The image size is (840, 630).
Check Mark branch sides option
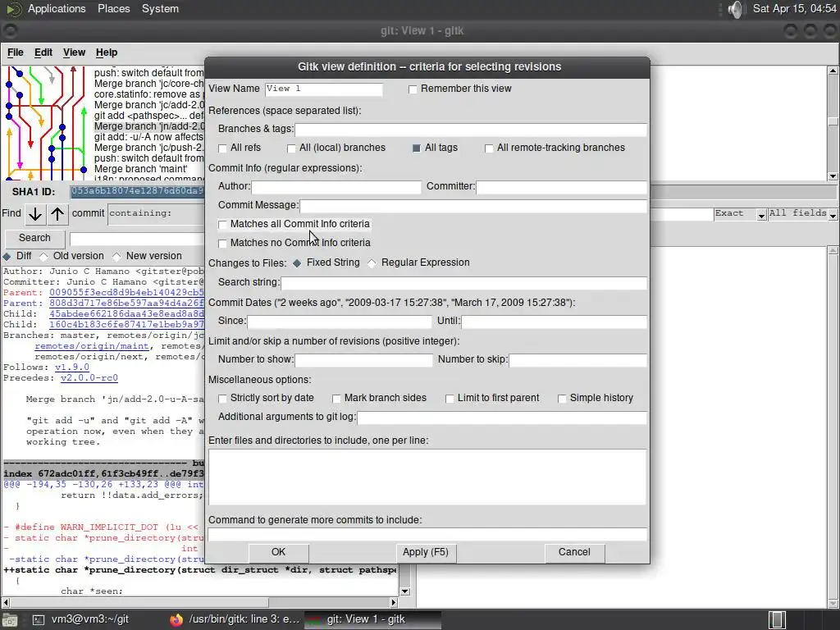(x=336, y=399)
